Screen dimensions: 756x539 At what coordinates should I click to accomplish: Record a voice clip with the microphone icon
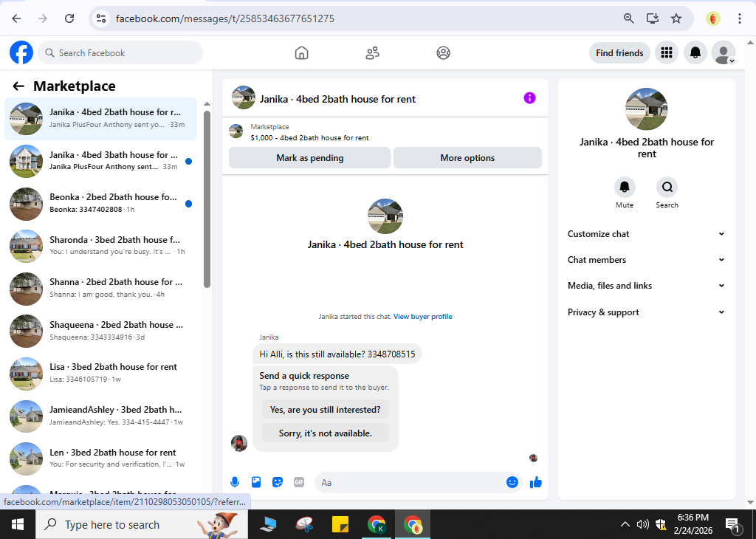[235, 482]
